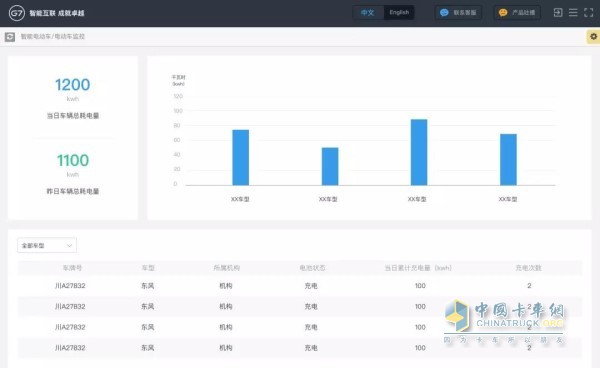Click the logout arrow icon in the header
Screen dimensions: 600x368
558,13
